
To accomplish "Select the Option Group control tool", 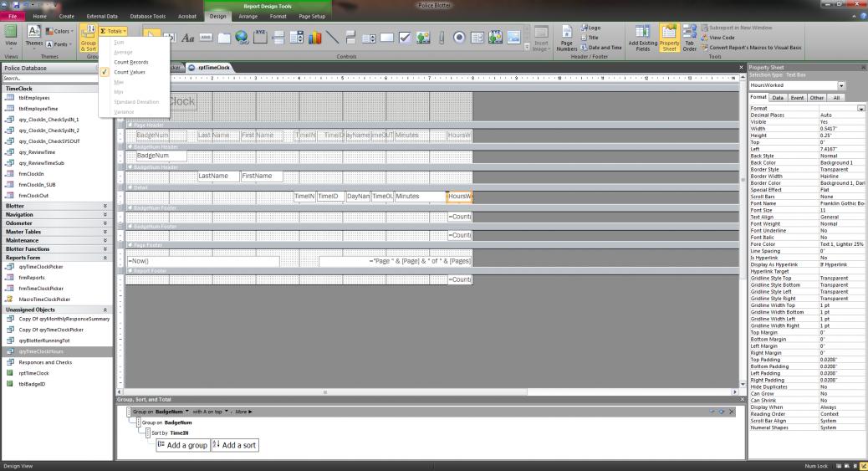I will 260,38.
